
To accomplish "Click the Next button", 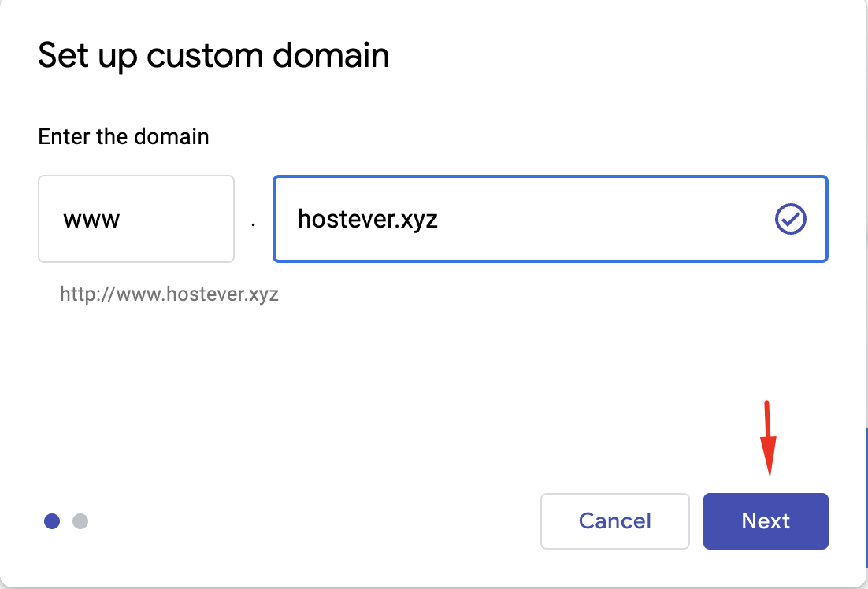I will [x=766, y=521].
